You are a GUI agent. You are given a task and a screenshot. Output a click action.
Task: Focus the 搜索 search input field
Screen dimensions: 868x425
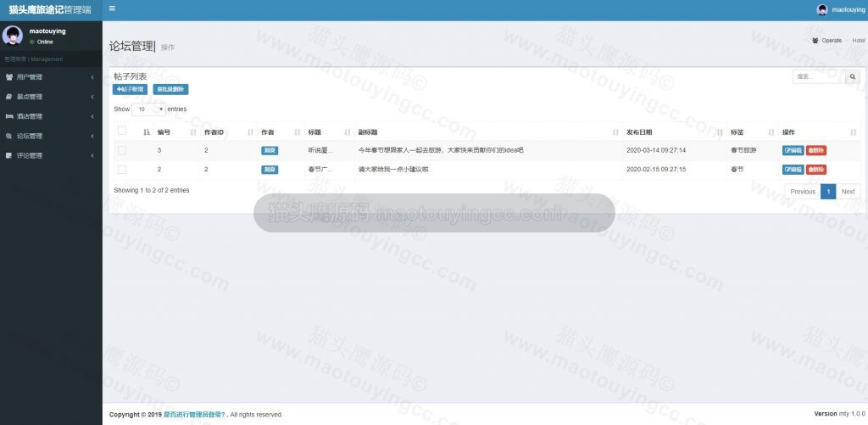(x=819, y=77)
